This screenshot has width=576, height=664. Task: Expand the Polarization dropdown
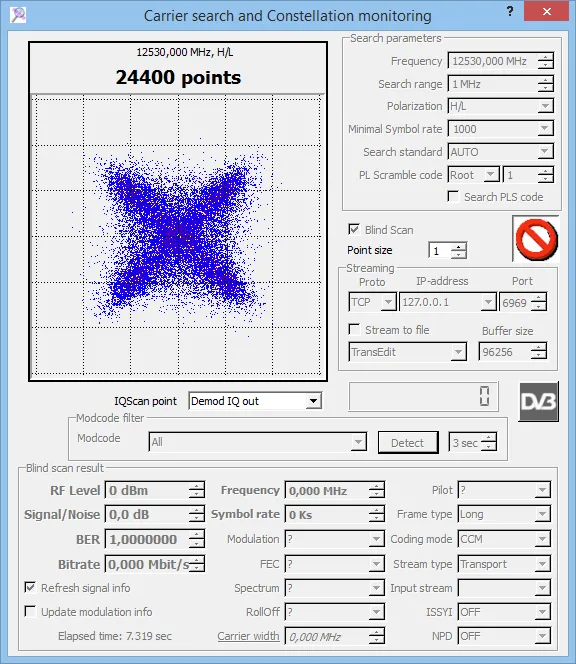point(546,106)
